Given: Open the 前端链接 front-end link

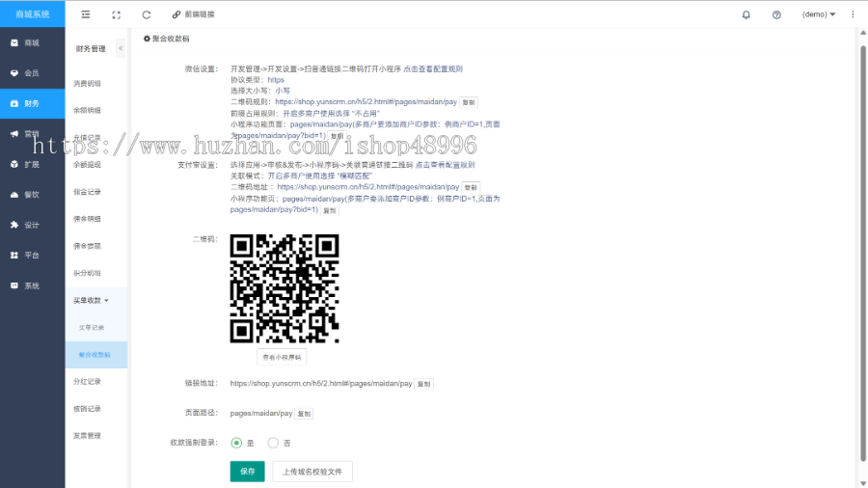Looking at the screenshot, I should (193, 14).
